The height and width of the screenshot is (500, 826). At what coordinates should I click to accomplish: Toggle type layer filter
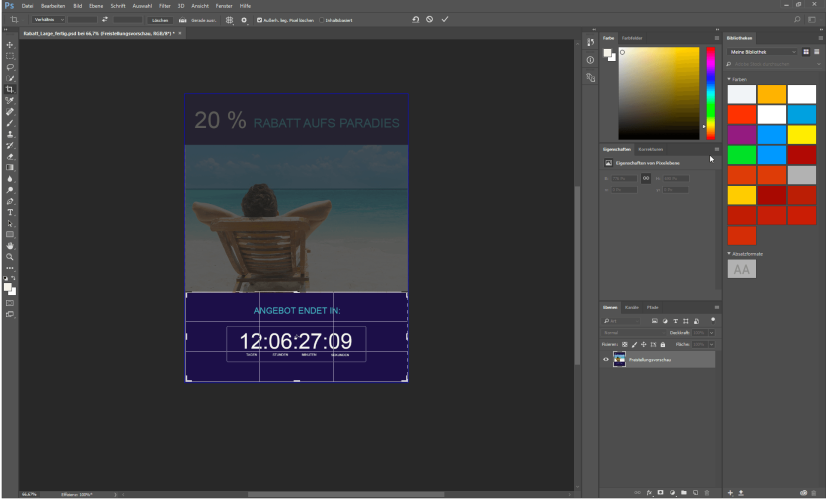tap(675, 321)
